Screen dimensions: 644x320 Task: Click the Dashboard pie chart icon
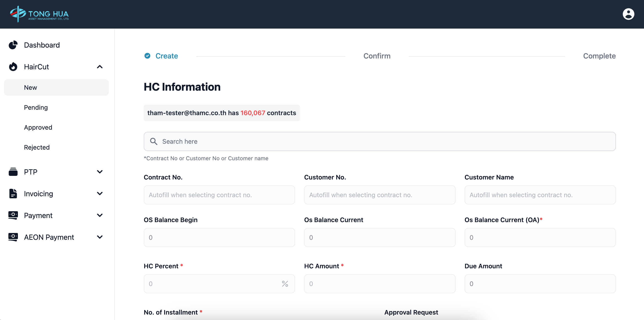13,45
